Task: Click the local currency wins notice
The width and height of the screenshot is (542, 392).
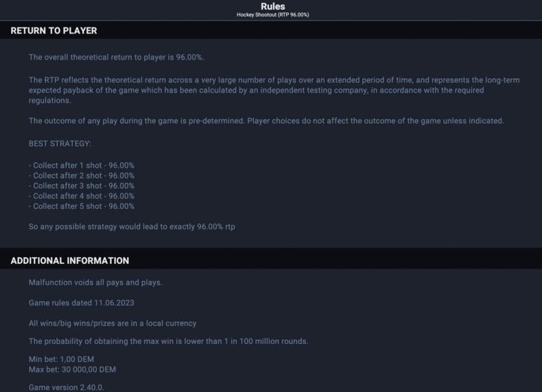Action: tap(113, 323)
